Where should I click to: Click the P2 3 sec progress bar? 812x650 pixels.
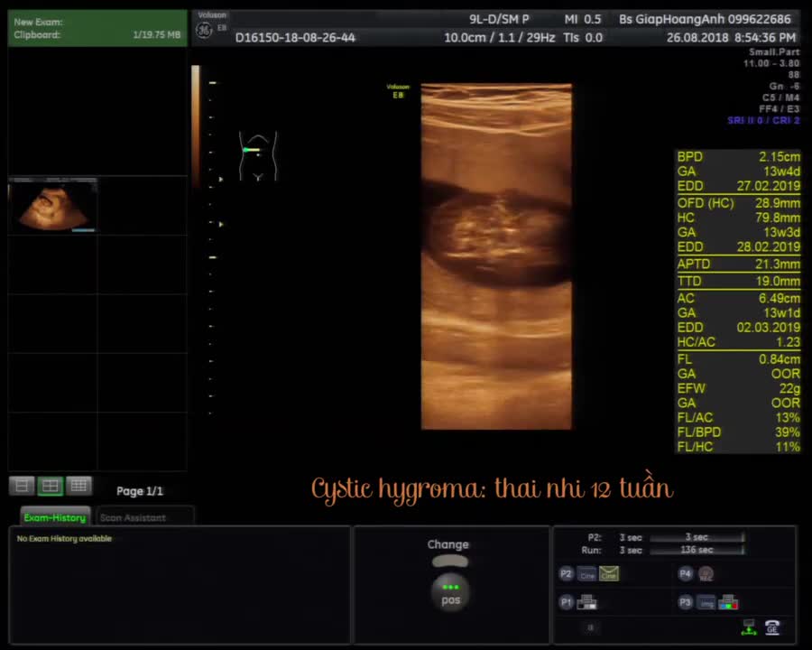tap(697, 537)
